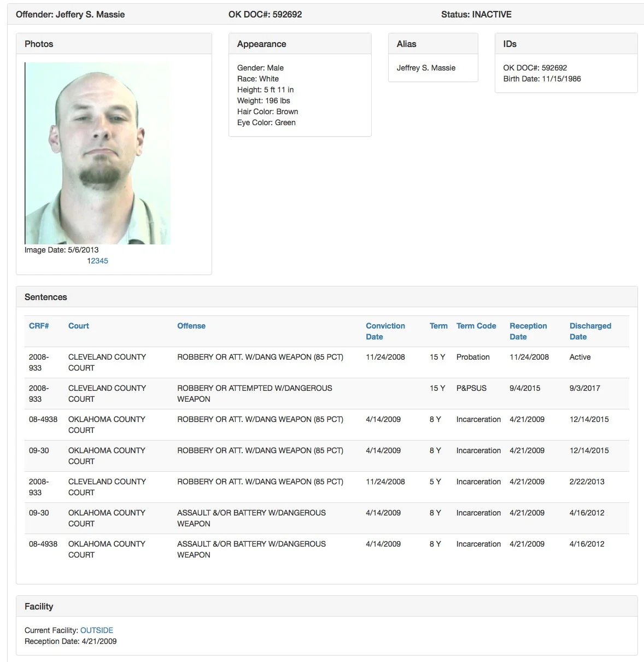The image size is (644, 662).
Task: Click conviction date 11/24/2008 in 5 Y row
Action: [385, 482]
